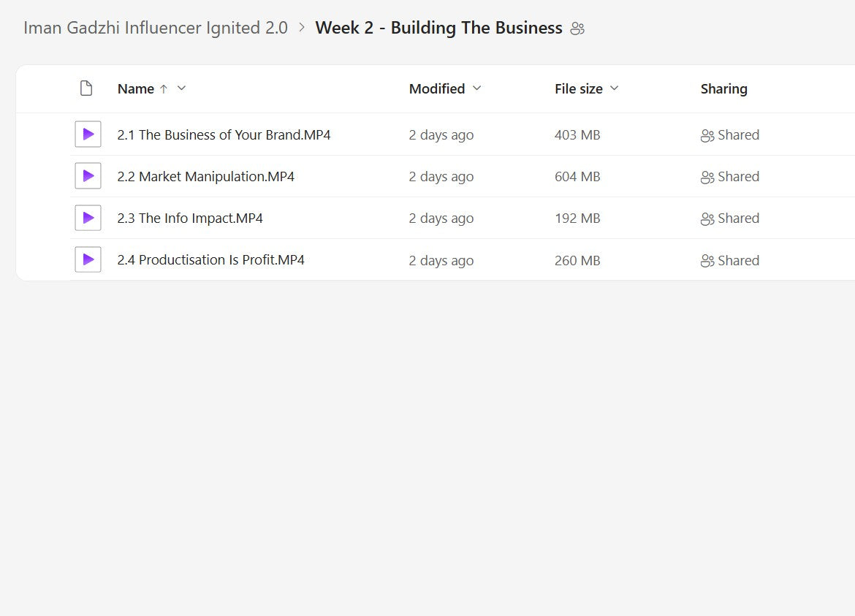
Task: Open the File size column dropdown
Action: [615, 88]
